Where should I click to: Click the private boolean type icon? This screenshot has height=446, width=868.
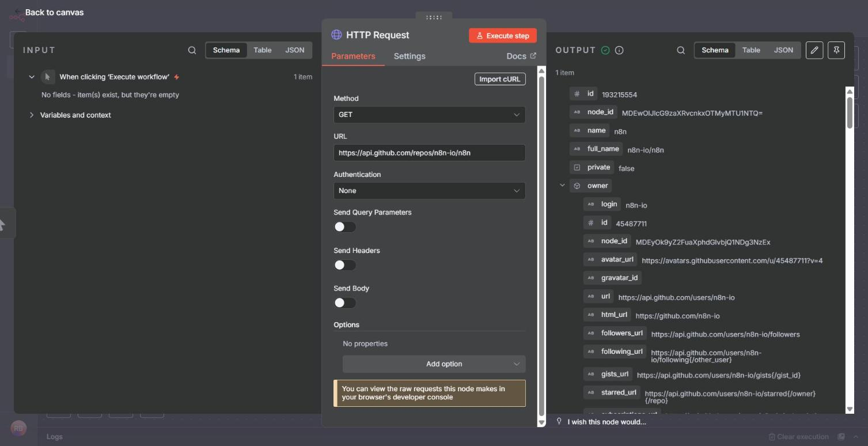[577, 167]
